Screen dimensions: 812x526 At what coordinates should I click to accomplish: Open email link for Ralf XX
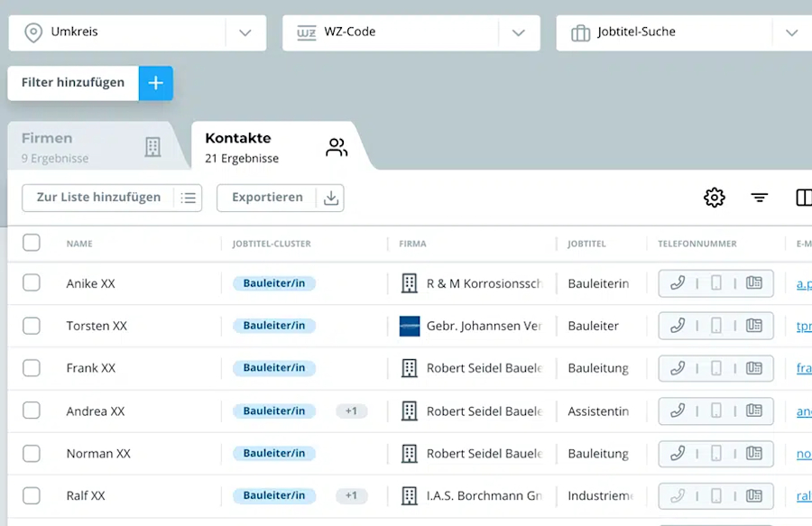(804, 496)
